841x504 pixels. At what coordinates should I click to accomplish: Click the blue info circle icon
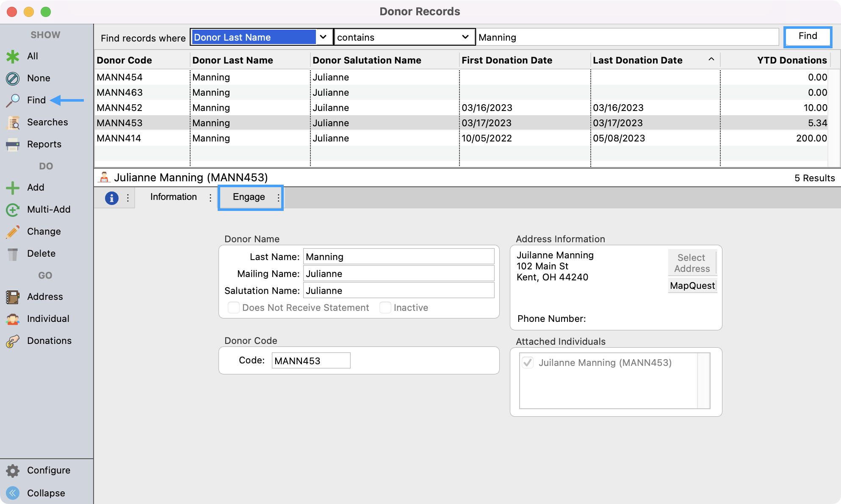tap(111, 198)
